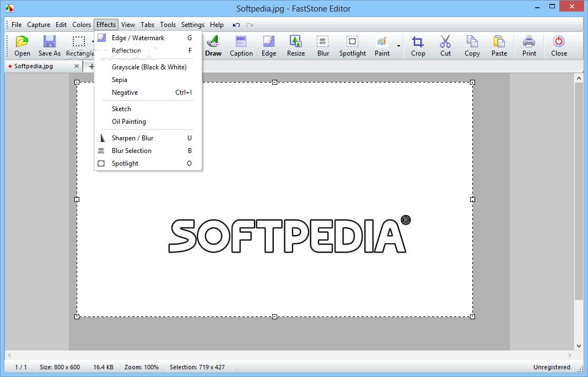Click the 1 / 1 page indicator
This screenshot has width=588, height=377.
click(x=20, y=367)
